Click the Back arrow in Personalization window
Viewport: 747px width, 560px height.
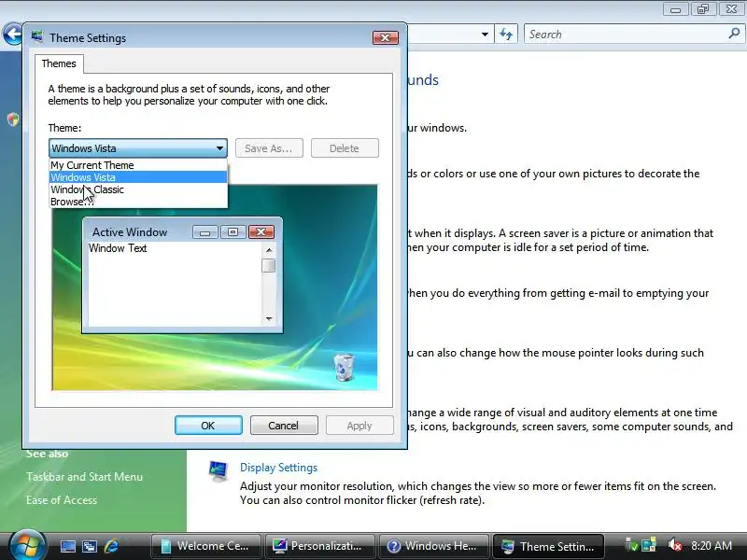click(12, 34)
